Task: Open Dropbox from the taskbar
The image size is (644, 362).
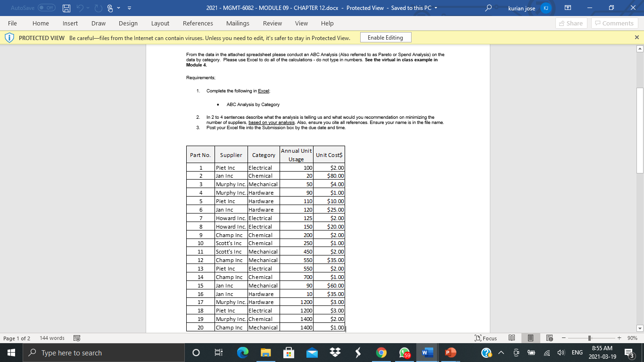Action: 335,353
